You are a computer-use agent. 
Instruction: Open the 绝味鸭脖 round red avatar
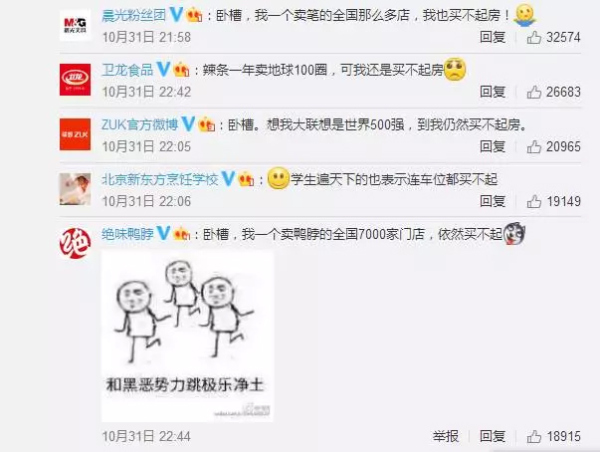pos(75,243)
